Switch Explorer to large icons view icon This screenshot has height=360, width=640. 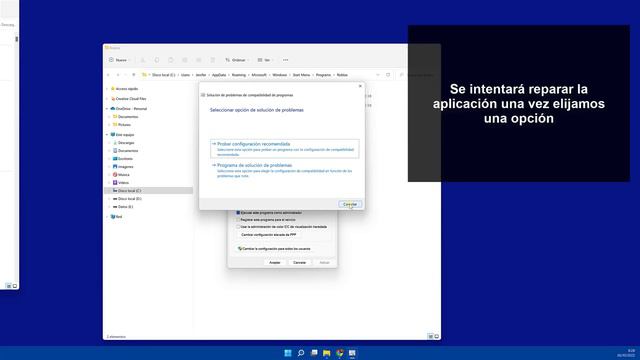[x=437, y=336]
